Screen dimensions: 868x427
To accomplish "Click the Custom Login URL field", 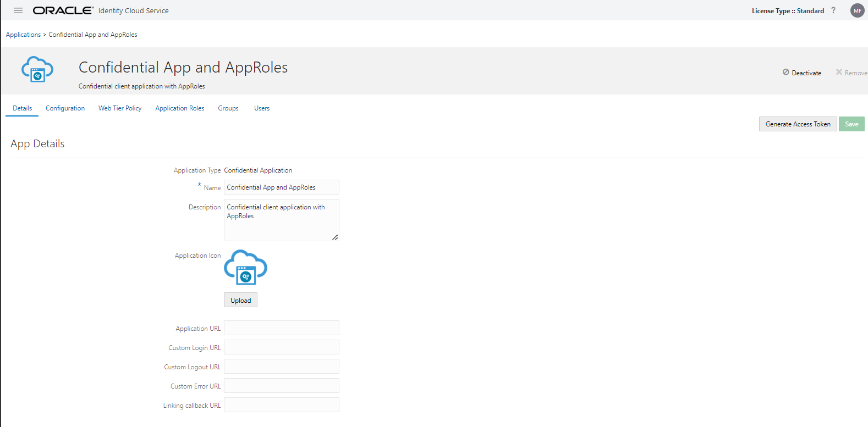I will (282, 347).
